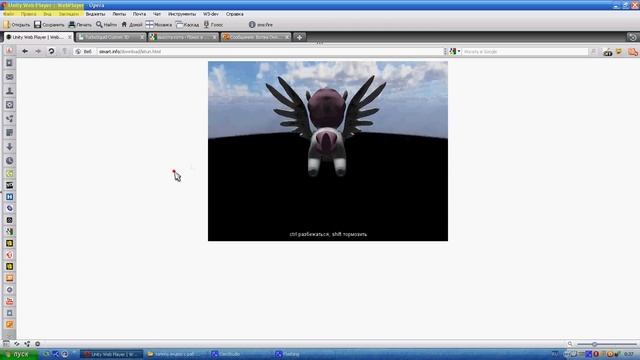This screenshot has width=640, height=360.
Task: Open the Справка menu
Action: [234, 14]
